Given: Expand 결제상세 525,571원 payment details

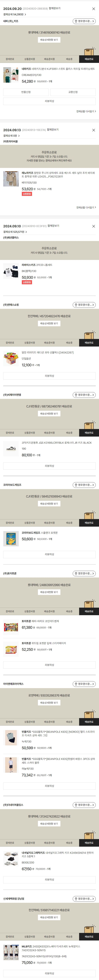Looking at the screenshot, I should tap(15, 232).
